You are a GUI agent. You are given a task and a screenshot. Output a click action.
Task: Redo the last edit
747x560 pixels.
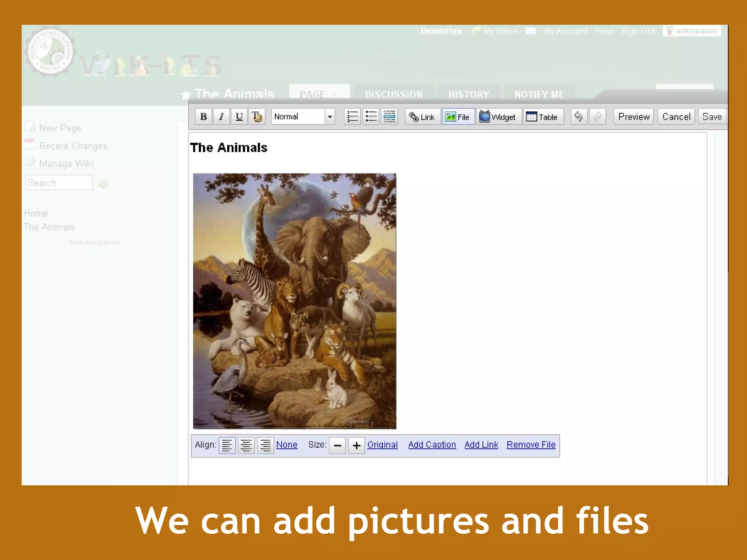tap(597, 117)
